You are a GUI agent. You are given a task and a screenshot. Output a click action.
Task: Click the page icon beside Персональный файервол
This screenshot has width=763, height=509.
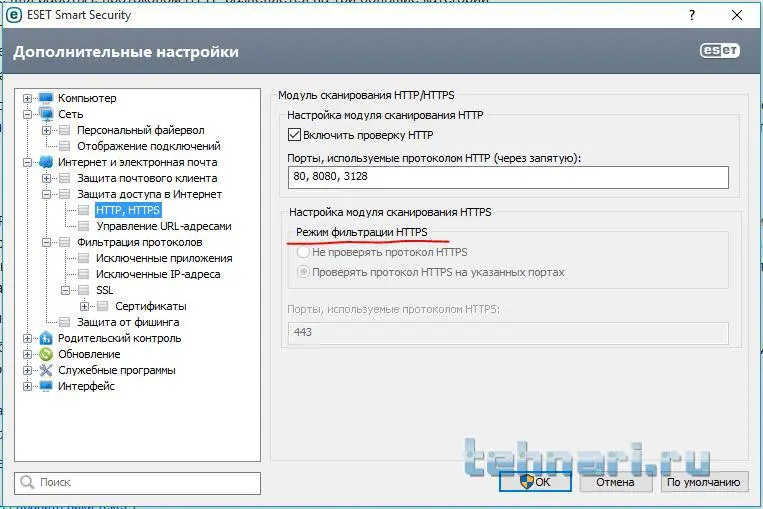click(x=65, y=130)
